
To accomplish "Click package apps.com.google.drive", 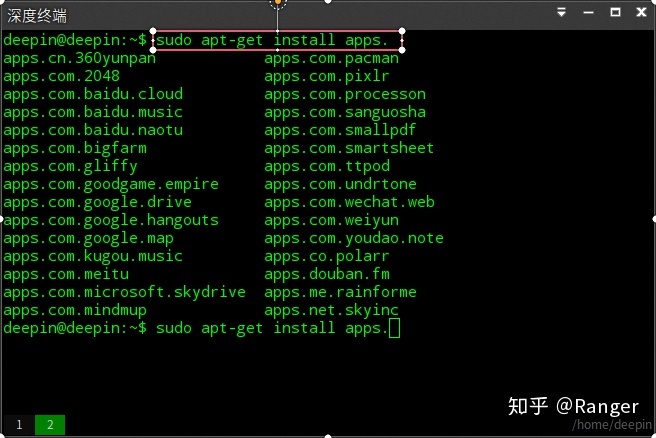I will tap(97, 202).
